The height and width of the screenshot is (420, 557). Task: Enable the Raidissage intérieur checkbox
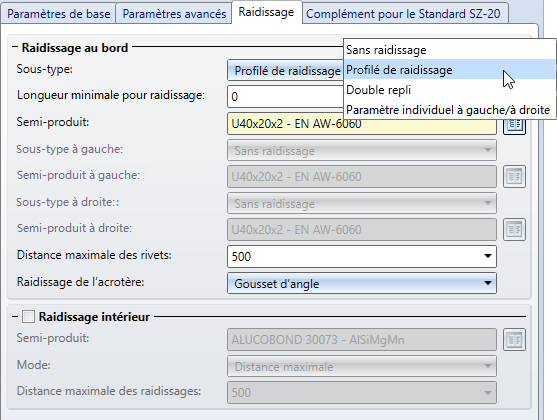tap(28, 317)
